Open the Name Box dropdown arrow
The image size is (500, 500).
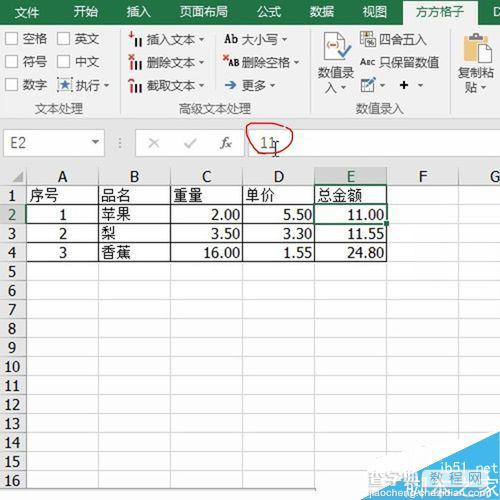coord(95,142)
